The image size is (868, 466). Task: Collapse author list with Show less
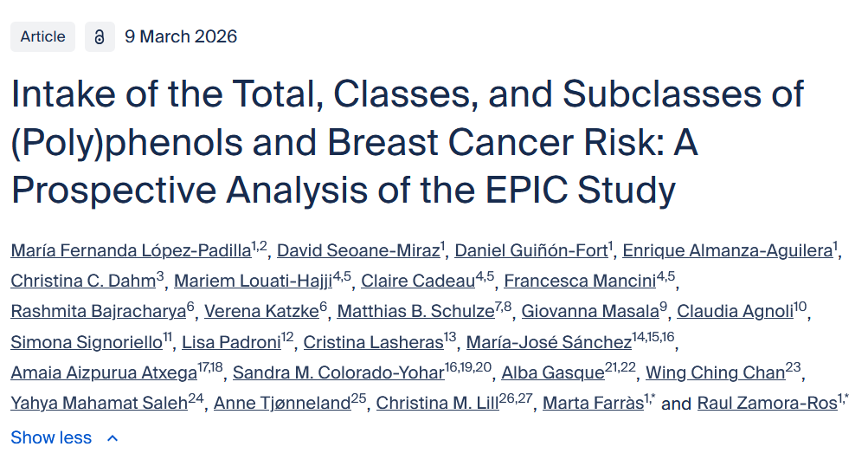pyautogui.click(x=51, y=437)
